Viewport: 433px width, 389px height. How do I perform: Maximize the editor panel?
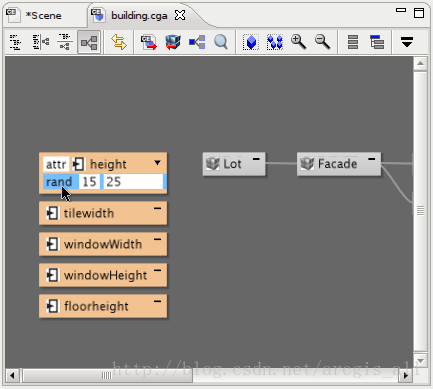pyautogui.click(x=419, y=13)
